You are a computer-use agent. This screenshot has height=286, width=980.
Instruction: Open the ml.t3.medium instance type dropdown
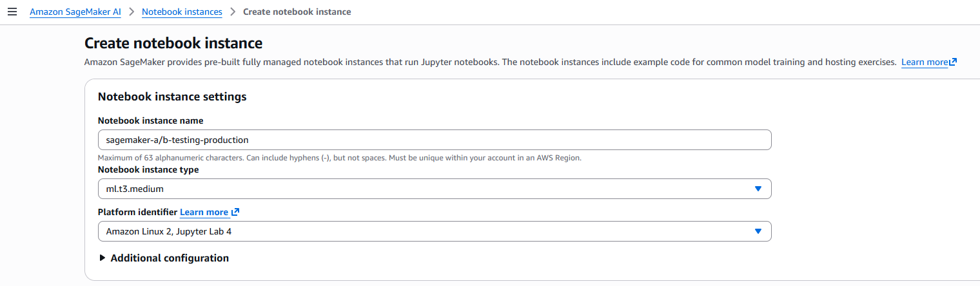coord(434,189)
